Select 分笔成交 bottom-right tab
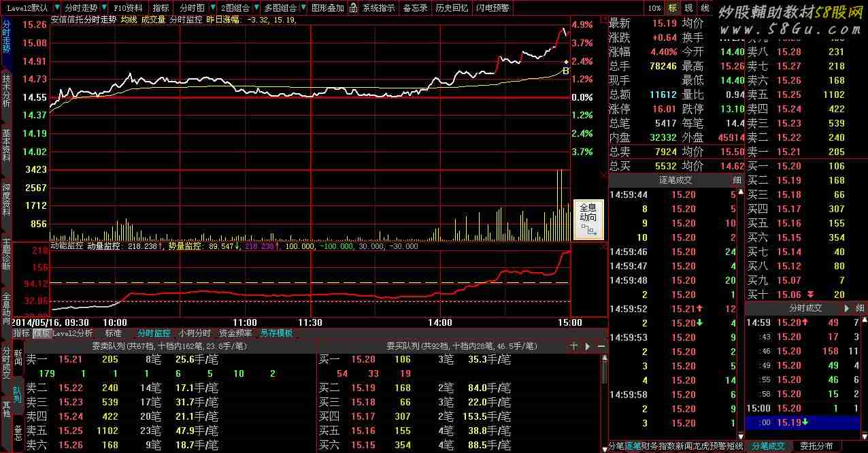The height and width of the screenshot is (453, 868). coord(767,447)
